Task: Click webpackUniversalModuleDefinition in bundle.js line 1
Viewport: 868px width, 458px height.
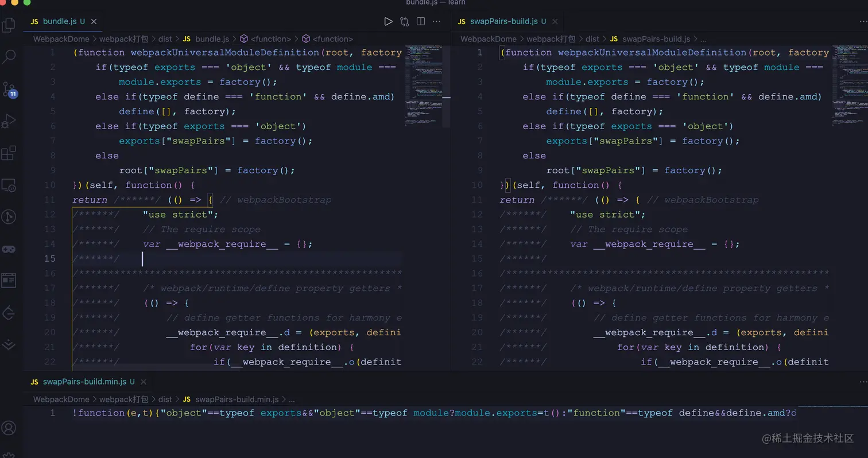Action: (x=225, y=53)
